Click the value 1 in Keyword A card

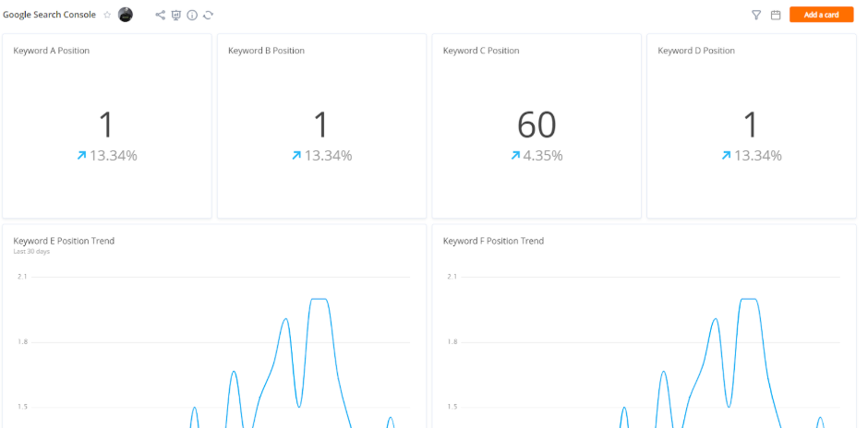[x=106, y=125]
